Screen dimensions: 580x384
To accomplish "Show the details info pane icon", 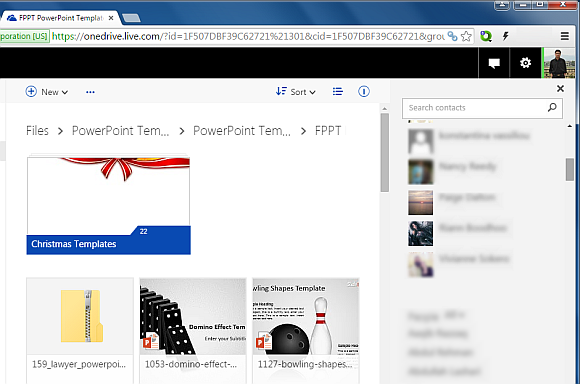I will (x=364, y=91).
